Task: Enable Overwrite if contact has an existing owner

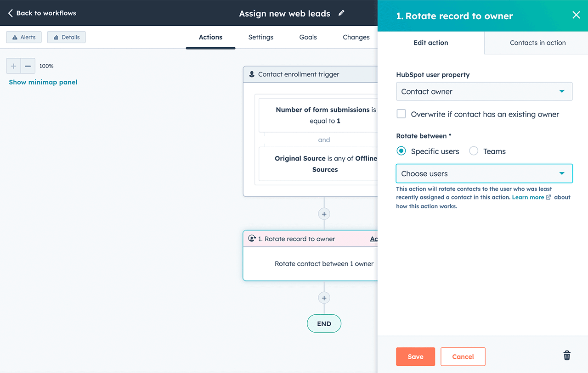Action: 401,113
